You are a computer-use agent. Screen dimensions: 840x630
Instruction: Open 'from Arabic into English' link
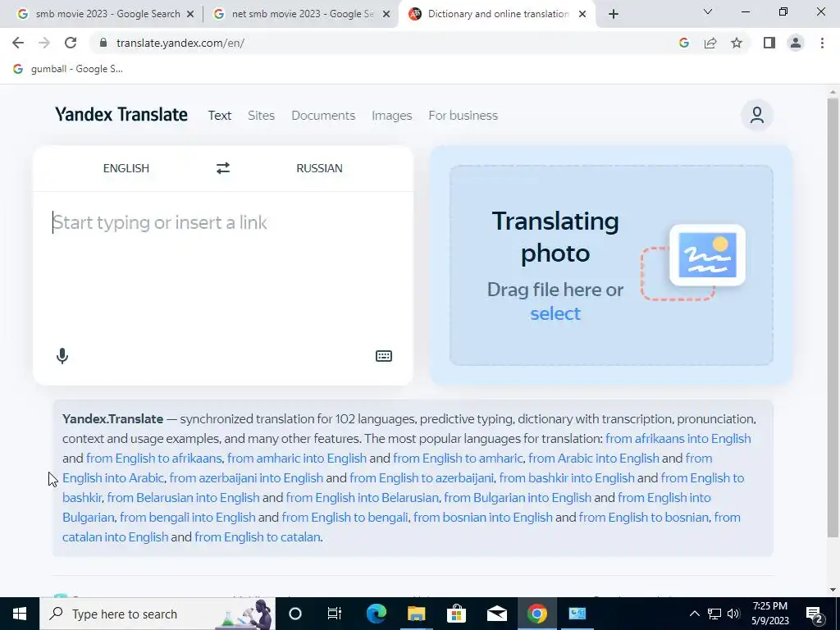coord(594,459)
